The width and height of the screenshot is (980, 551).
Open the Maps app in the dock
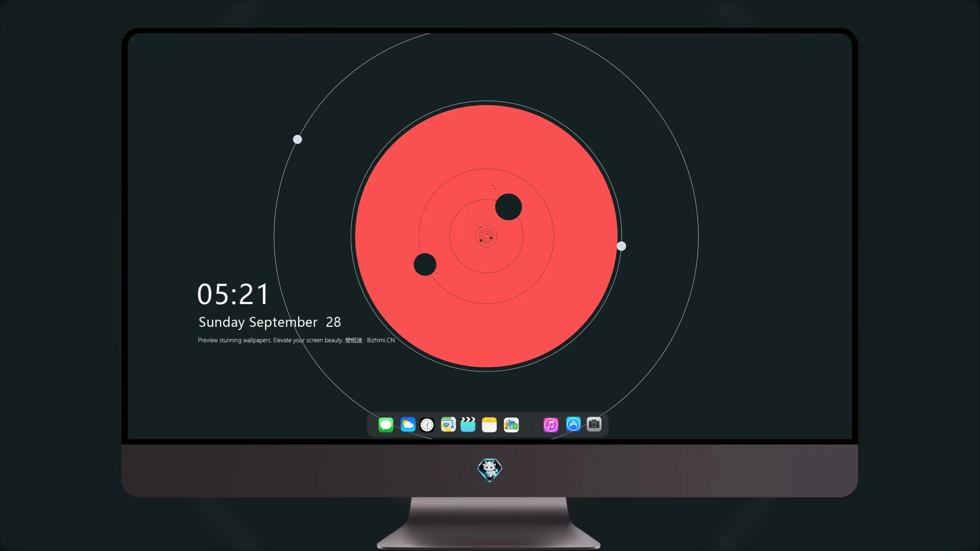point(448,424)
